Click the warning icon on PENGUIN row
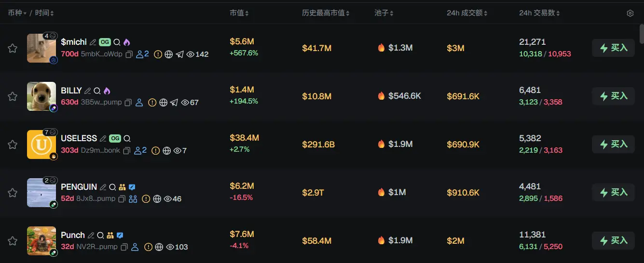The width and height of the screenshot is (644, 263). point(146,199)
